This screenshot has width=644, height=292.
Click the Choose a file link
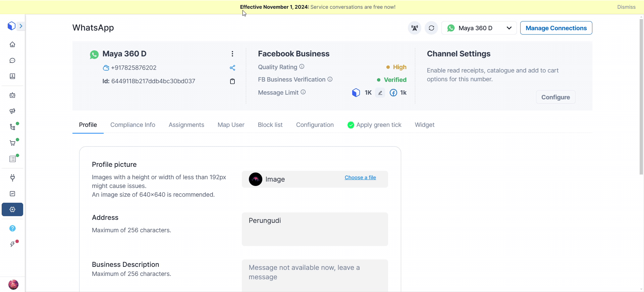[x=360, y=178]
